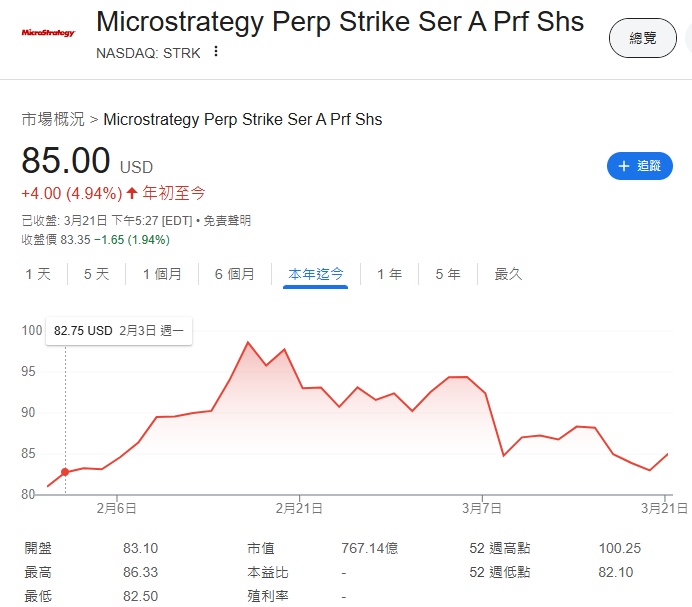Click the chart peak near 100 USD

247,343
